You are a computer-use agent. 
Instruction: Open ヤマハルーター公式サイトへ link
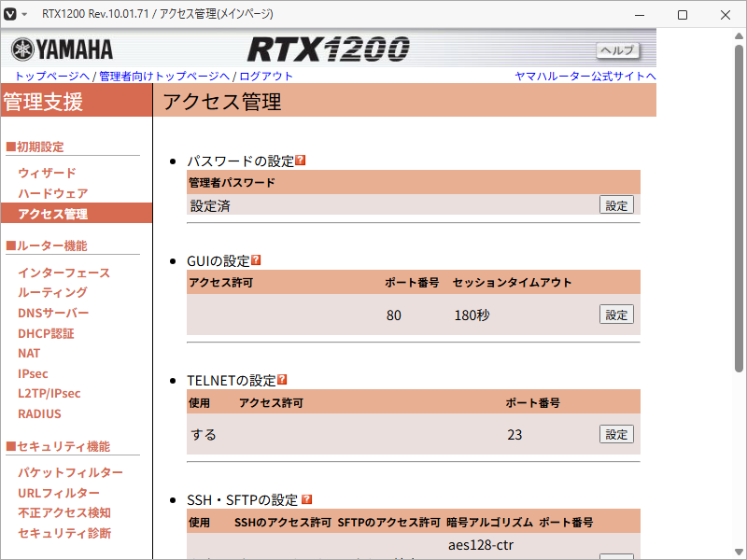point(585,77)
